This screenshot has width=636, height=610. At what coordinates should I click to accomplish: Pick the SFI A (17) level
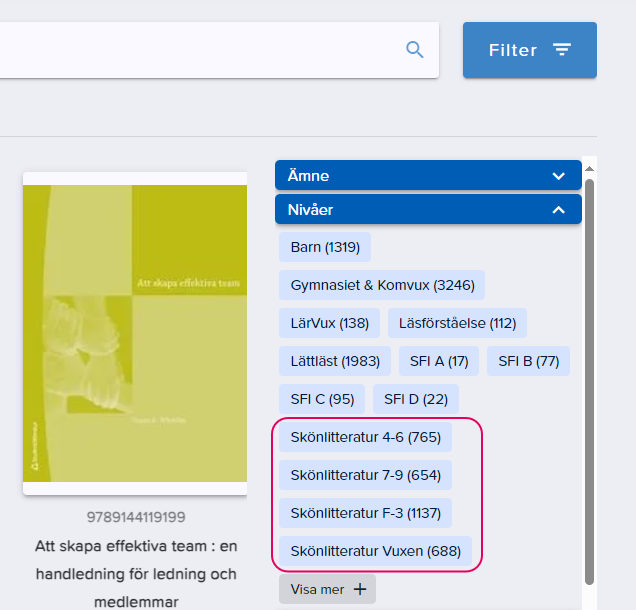[439, 361]
